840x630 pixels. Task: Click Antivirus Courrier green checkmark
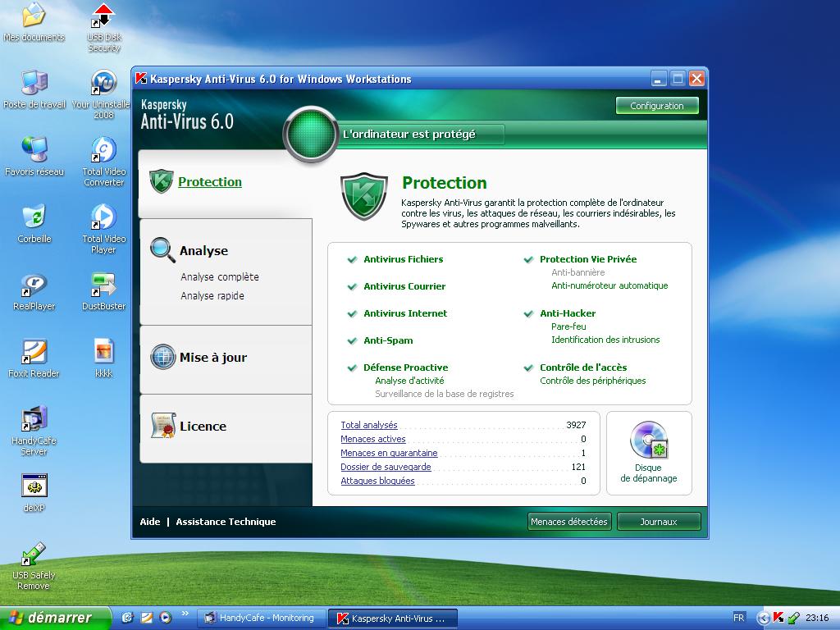click(x=352, y=286)
